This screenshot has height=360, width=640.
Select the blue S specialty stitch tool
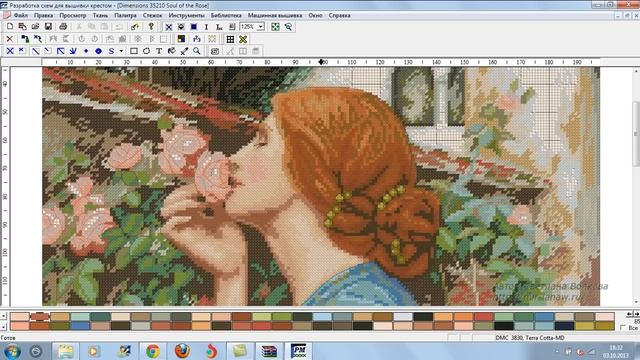(x=111, y=51)
